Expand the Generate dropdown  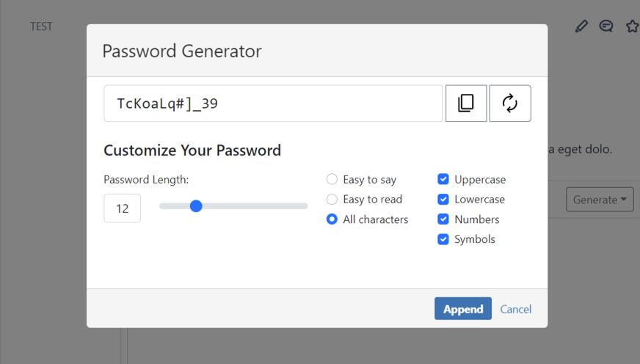(x=599, y=200)
